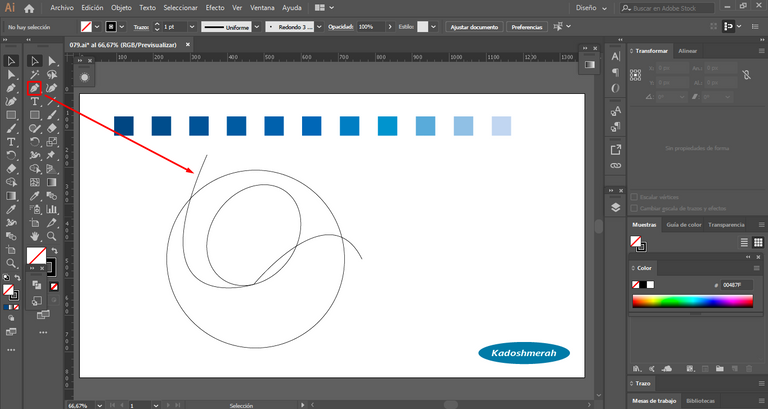
Task: Click the Trazo label in control bar
Action: pos(141,27)
